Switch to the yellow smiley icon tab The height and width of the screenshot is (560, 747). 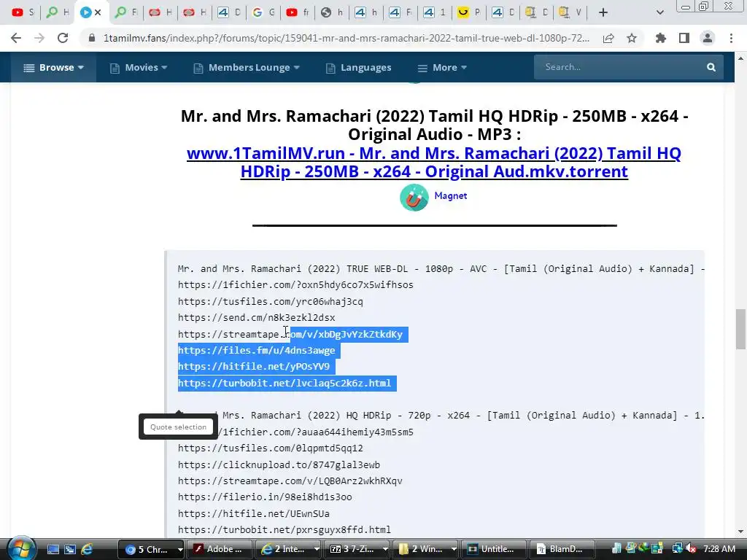pos(469,12)
